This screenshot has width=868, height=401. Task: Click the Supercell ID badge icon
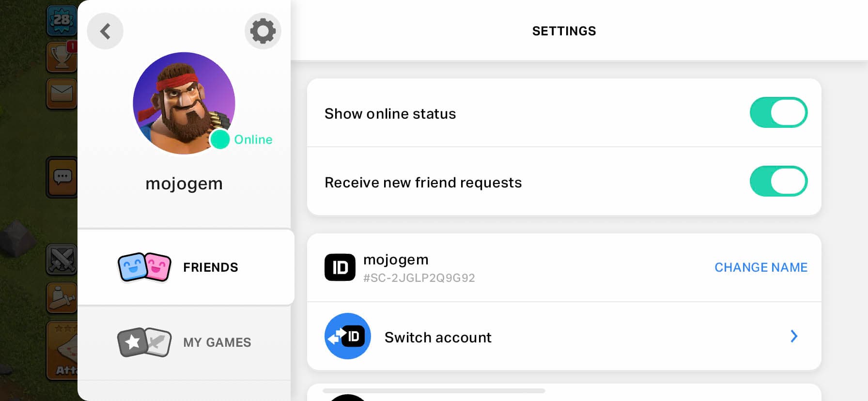(340, 267)
